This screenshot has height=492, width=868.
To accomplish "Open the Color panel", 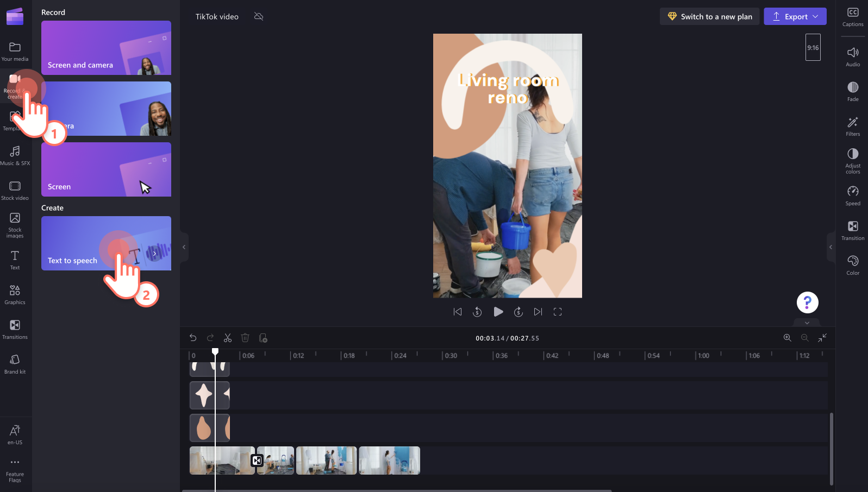I will 853,266.
